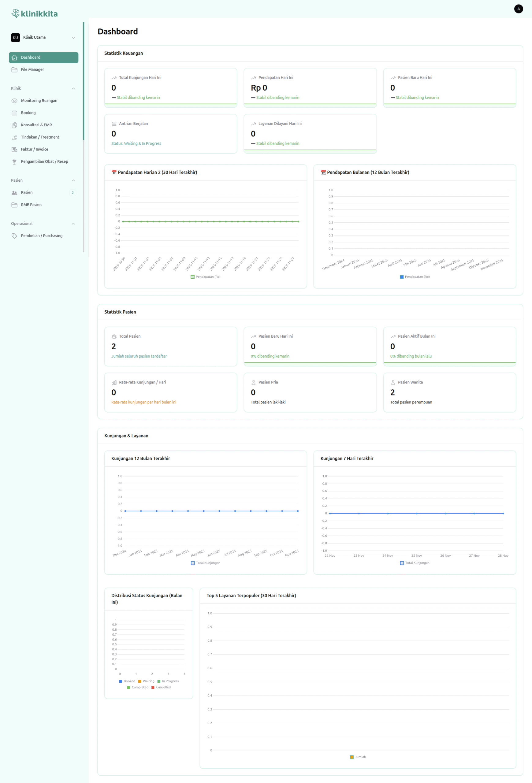Open the user avatar menu
The height and width of the screenshot is (783, 532).
point(518,9)
